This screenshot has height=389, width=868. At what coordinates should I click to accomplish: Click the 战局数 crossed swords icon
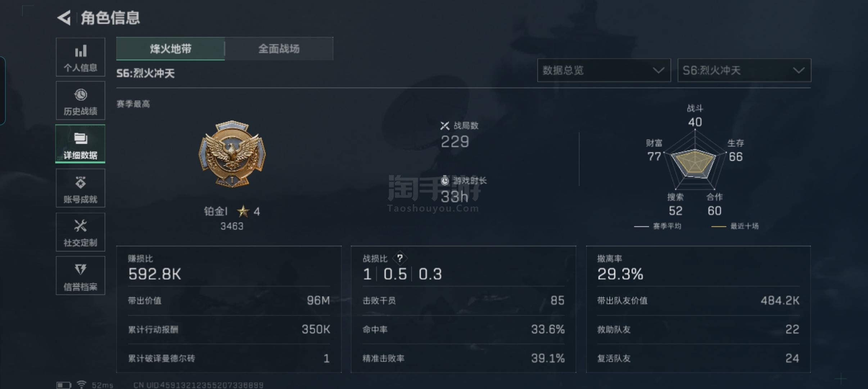[x=445, y=126]
